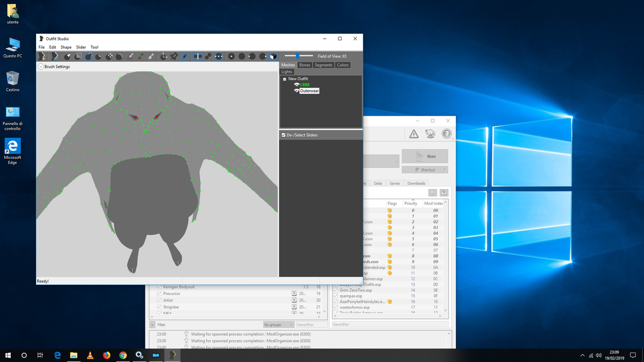Click the restore backup icon in Mod Organizer
Image resolution: width=644 pixels, height=362 pixels.
[x=433, y=193]
